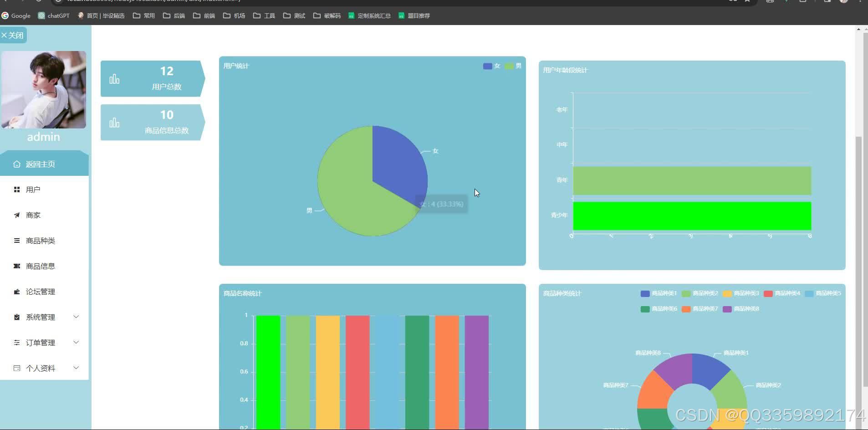This screenshot has width=868, height=430.
Task: Toggle 商品种类3 legend entry
Action: coord(741,293)
